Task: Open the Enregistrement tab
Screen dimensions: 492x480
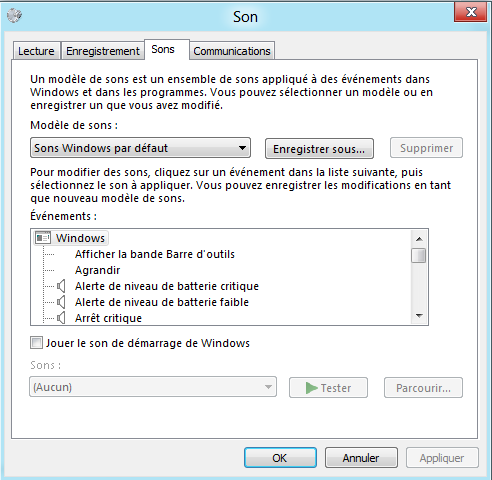Action: (x=103, y=51)
